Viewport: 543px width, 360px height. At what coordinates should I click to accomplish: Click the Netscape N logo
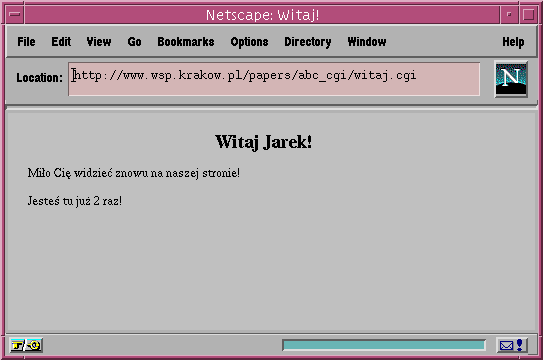(511, 79)
